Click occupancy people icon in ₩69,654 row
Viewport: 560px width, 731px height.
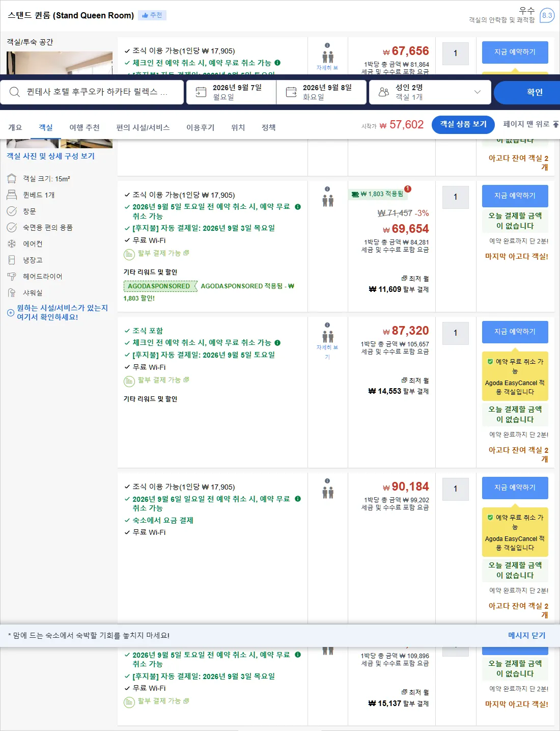pos(328,201)
